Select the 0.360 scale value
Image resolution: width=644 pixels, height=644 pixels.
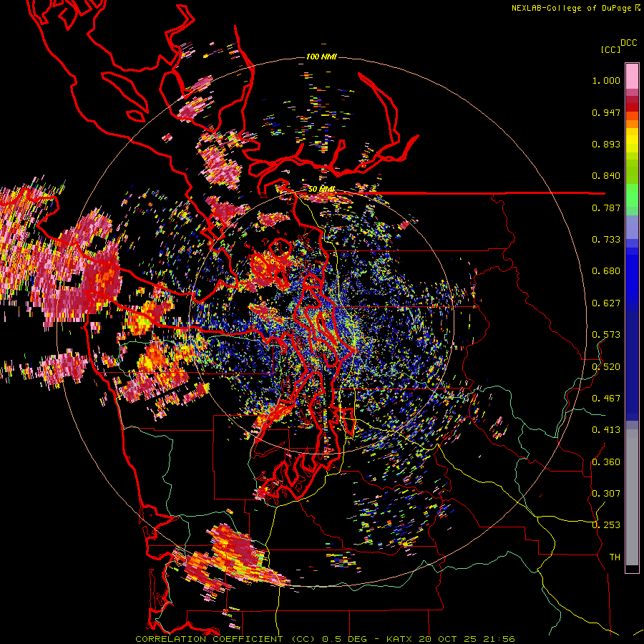coord(606,462)
